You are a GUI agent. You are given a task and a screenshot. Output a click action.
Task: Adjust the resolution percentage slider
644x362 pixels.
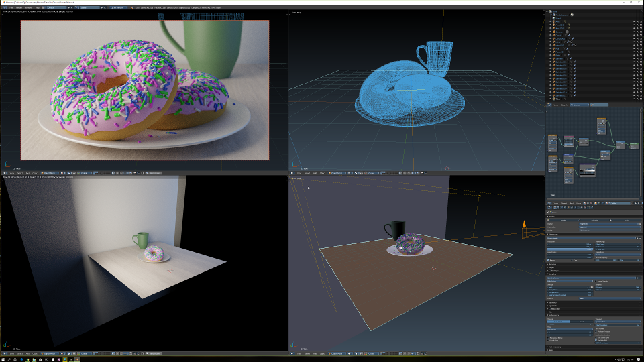coord(570,249)
